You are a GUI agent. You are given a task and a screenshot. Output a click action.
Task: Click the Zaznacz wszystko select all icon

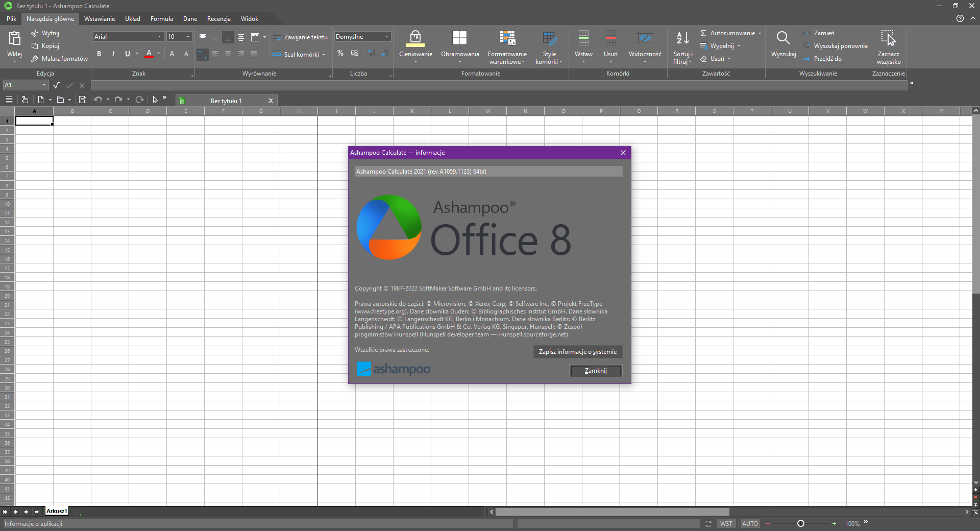pos(888,38)
